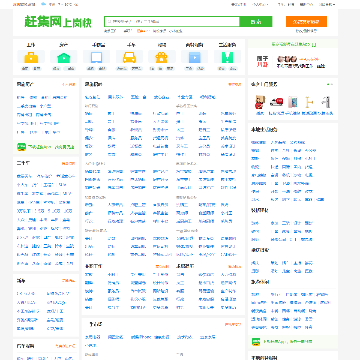Click the gold pipe fitting thumbnail

pyautogui.click(x=309, y=102)
